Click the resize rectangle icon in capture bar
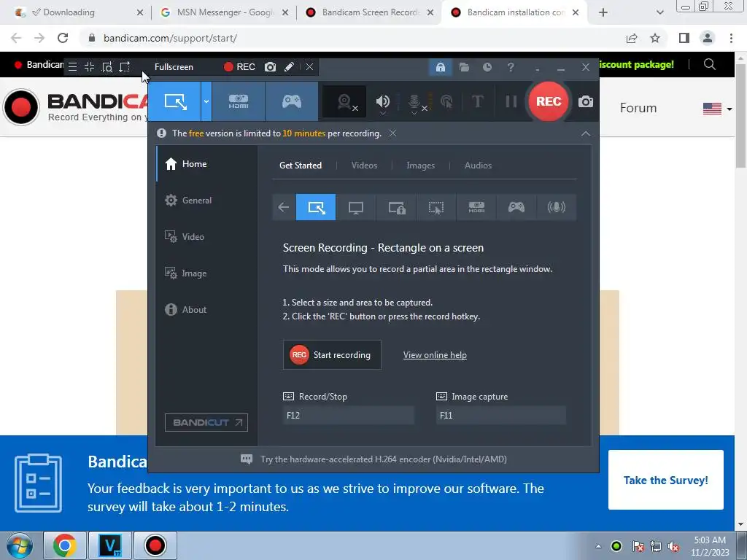The height and width of the screenshot is (560, 747). point(125,67)
